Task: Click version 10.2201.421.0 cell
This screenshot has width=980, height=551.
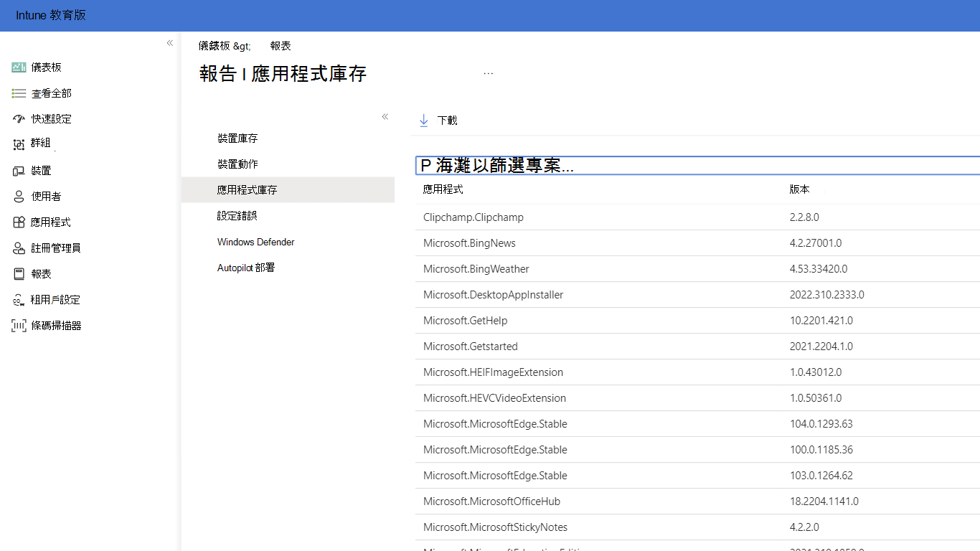Action: tap(821, 321)
